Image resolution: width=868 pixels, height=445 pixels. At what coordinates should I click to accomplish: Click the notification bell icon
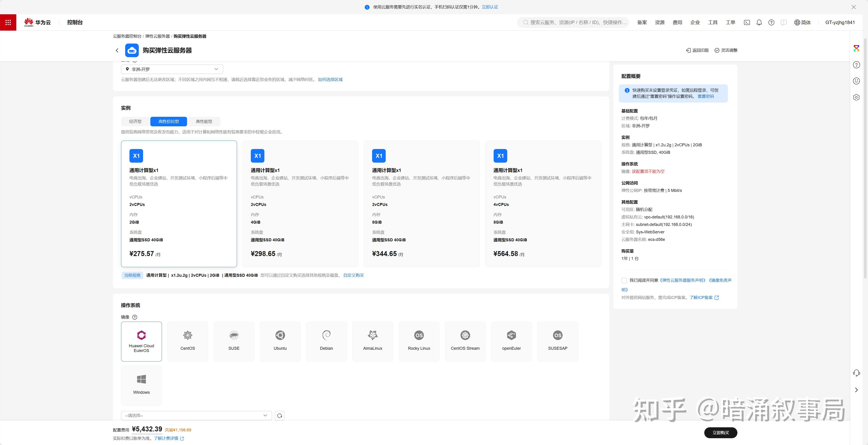pos(759,23)
